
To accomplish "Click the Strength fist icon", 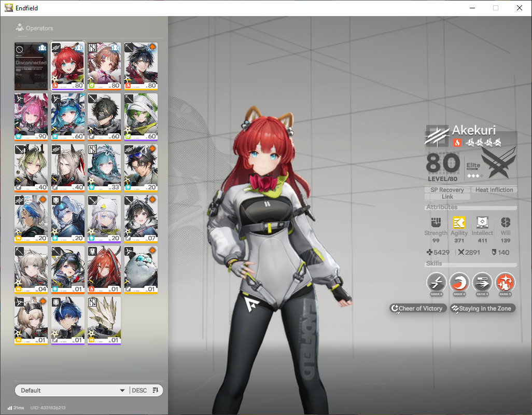I will click(436, 223).
